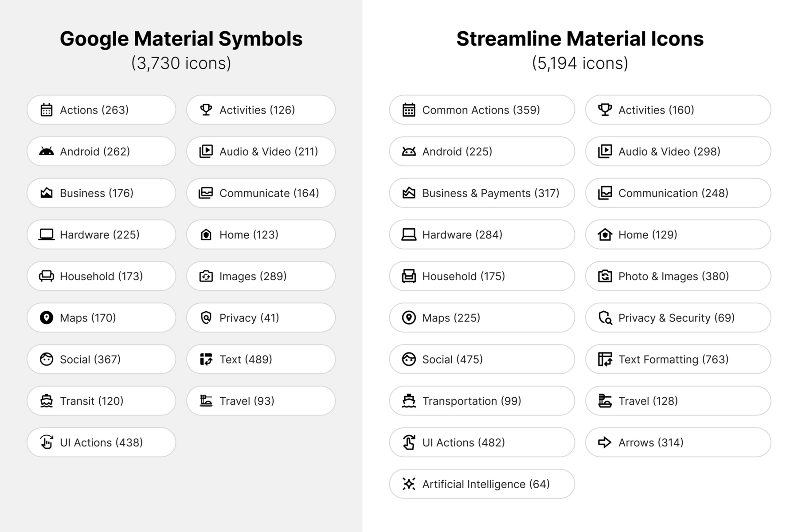Click the Streamline Material Icons heading
The height and width of the screenshot is (532, 798).
click(580, 39)
